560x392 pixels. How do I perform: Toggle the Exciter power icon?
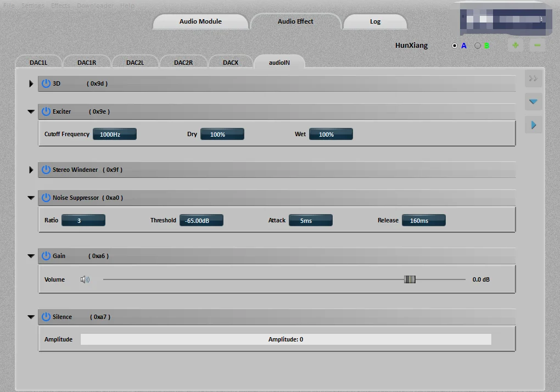[46, 111]
